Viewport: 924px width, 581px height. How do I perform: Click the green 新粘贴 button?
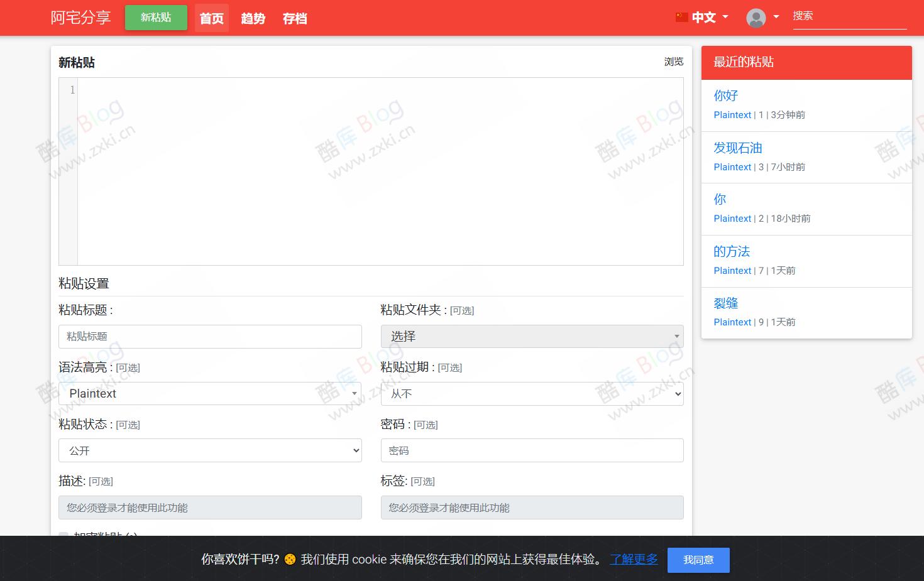(155, 18)
